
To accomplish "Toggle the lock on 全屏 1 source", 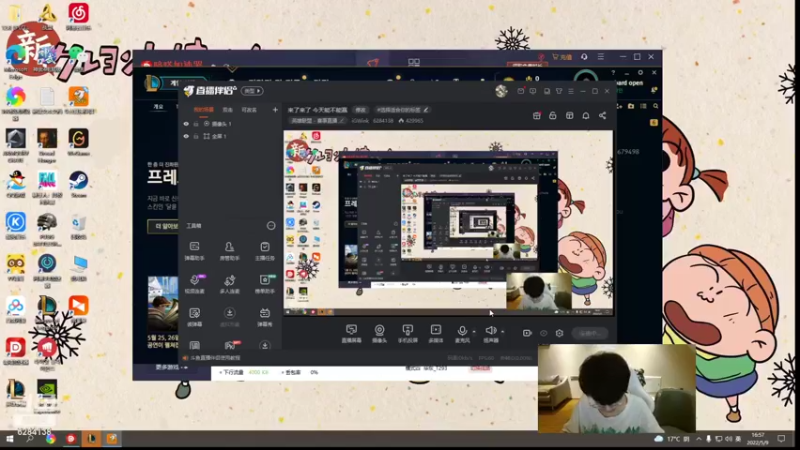I will coord(196,136).
